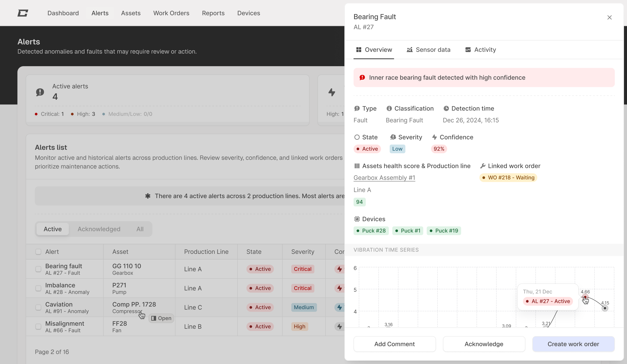Click the Active alerts exclamation icon
This screenshot has height=364, width=627.
point(40,92)
